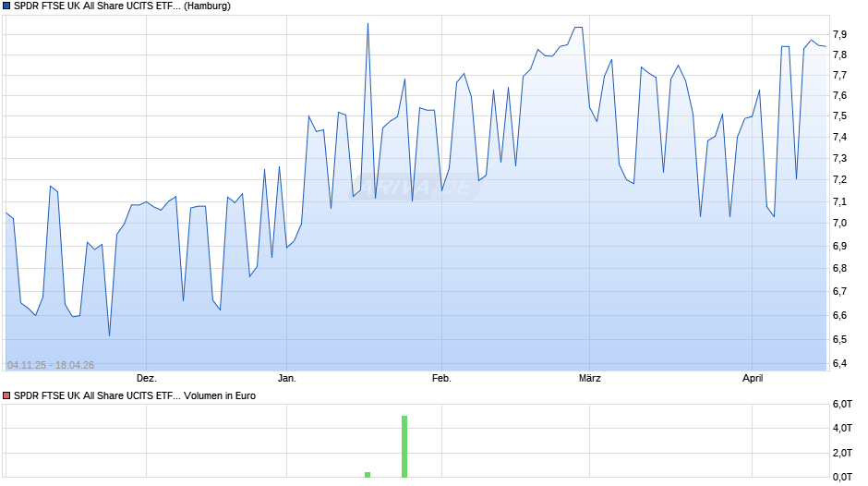868x486 pixels.
Task: Click the 7,8 price axis label
Action: (x=839, y=55)
